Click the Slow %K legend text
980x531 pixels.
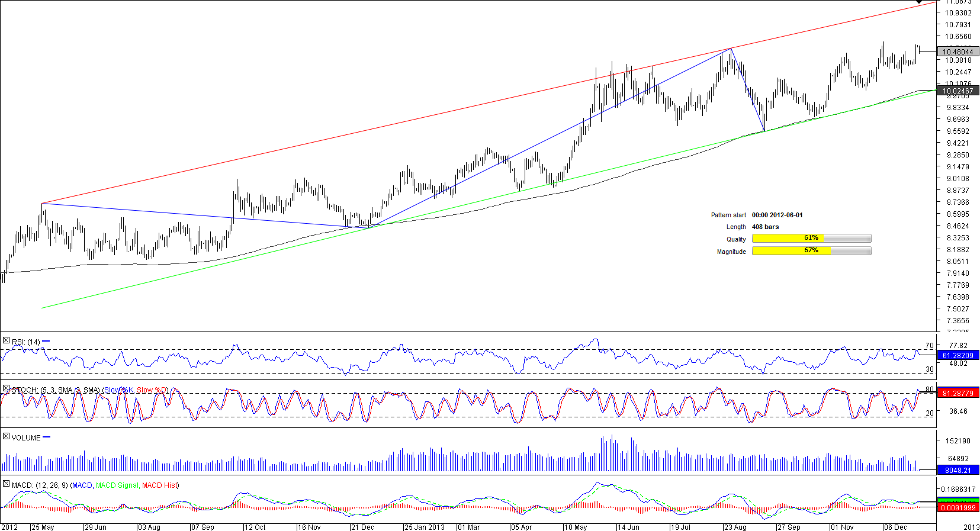tap(119, 390)
